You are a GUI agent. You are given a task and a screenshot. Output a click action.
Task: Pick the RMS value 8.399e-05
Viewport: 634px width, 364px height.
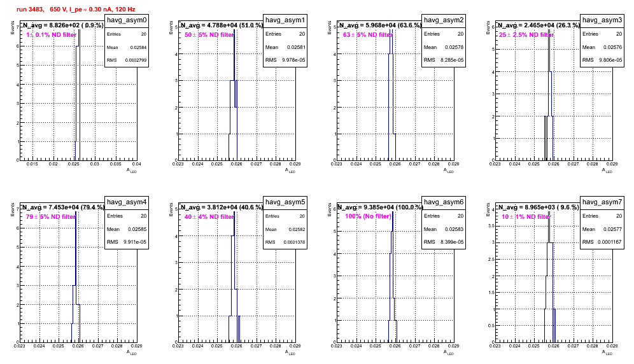point(452,242)
